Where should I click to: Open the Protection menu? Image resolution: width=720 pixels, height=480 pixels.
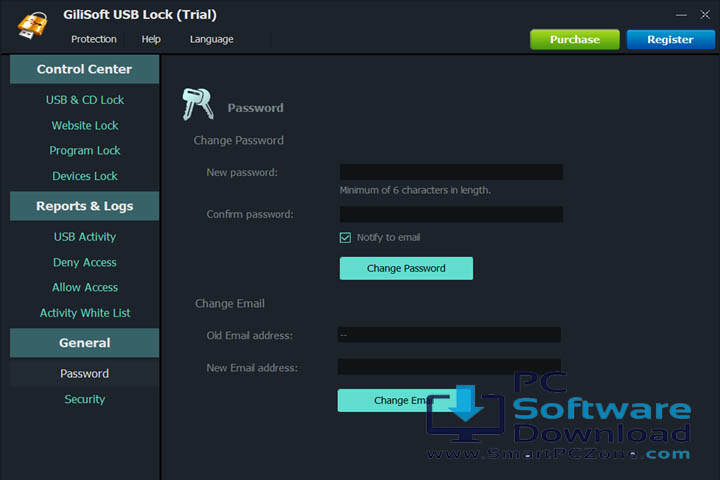click(94, 40)
